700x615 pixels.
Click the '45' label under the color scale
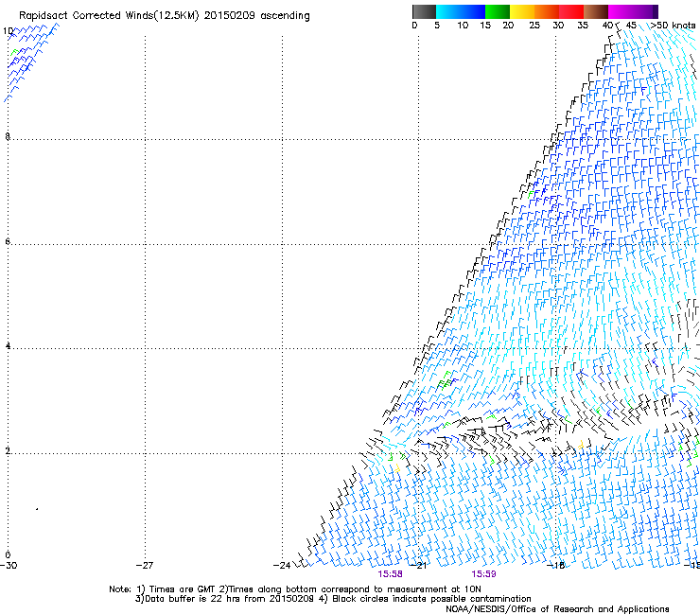pyautogui.click(x=631, y=26)
